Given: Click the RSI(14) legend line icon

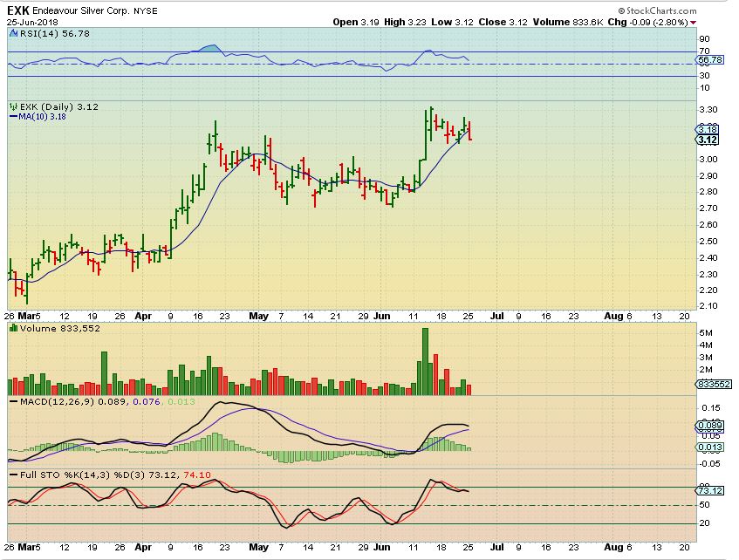Looking at the screenshot, I should 11,32.
